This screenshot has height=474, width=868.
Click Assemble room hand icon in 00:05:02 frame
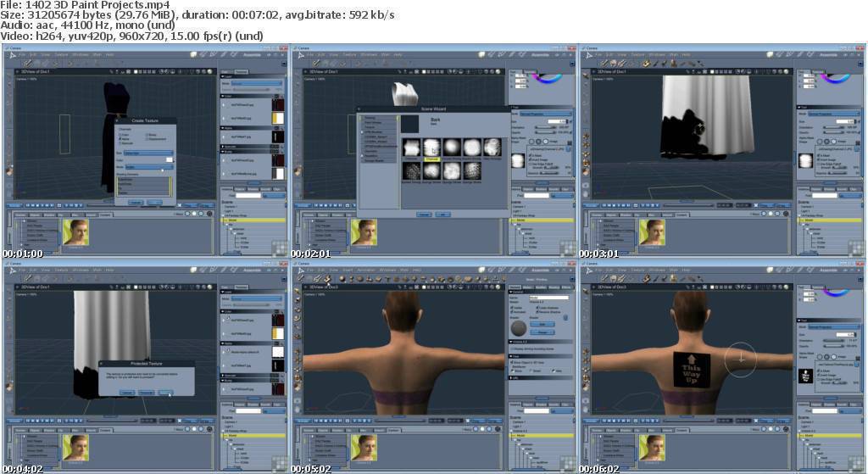[x=481, y=270]
